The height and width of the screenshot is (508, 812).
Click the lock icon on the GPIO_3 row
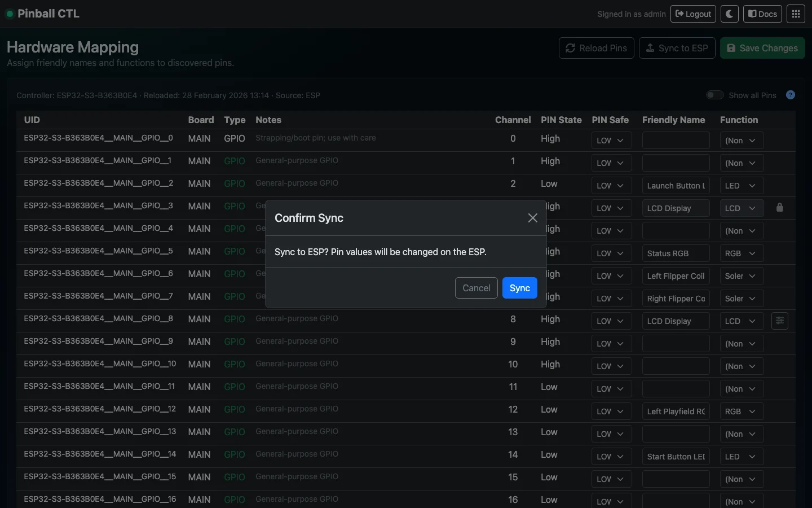(780, 208)
